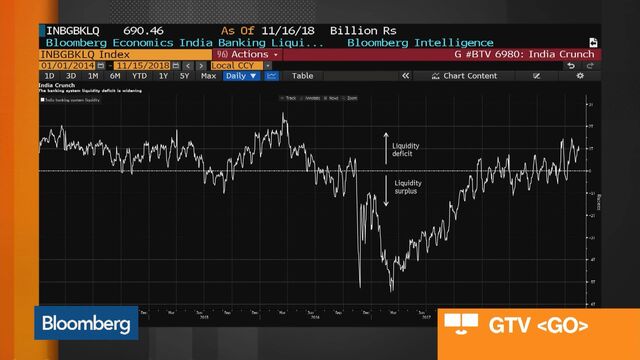Click the Liquidity deficit annotation
640x360 pixels.
pyautogui.click(x=405, y=150)
